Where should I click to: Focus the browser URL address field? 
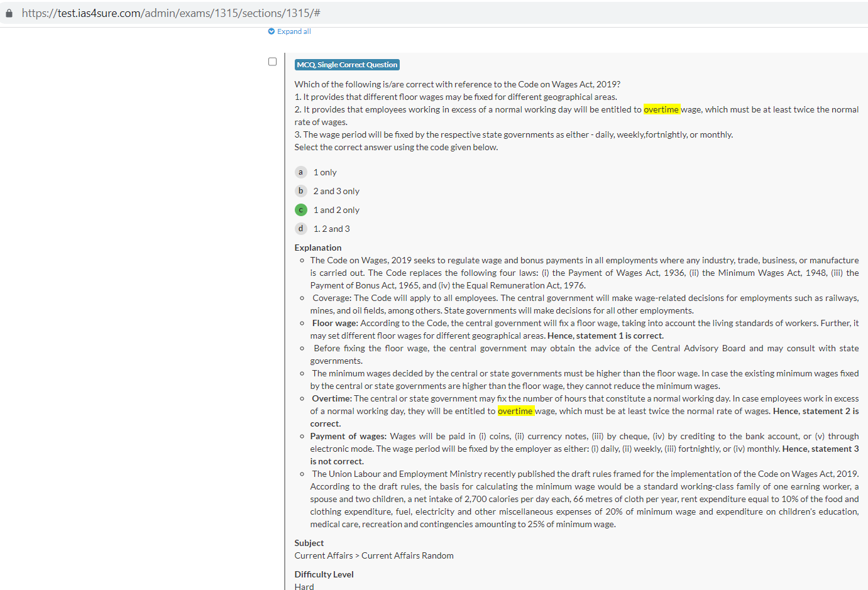(377, 13)
